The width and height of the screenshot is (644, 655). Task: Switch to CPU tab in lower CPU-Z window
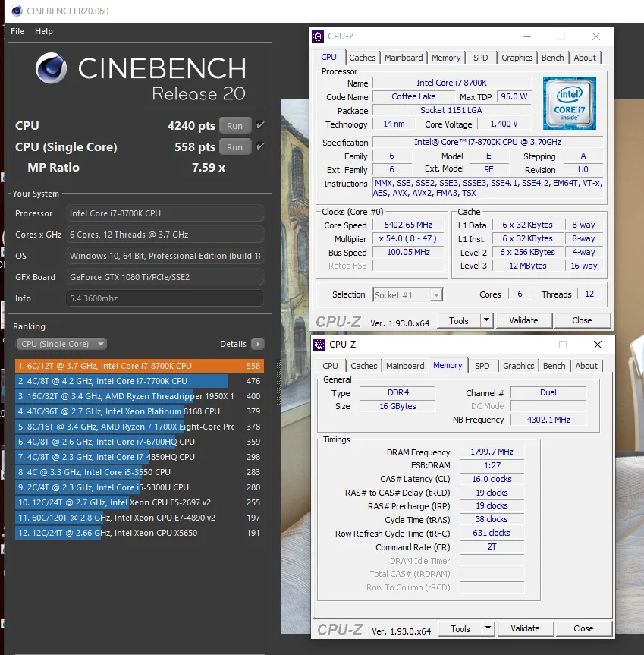(330, 366)
